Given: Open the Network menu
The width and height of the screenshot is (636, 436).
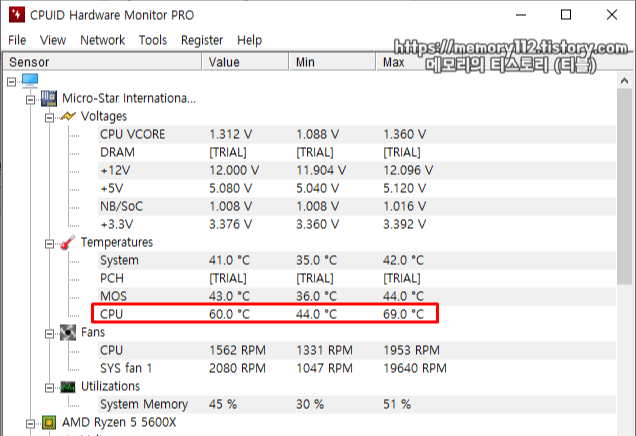Looking at the screenshot, I should (103, 40).
